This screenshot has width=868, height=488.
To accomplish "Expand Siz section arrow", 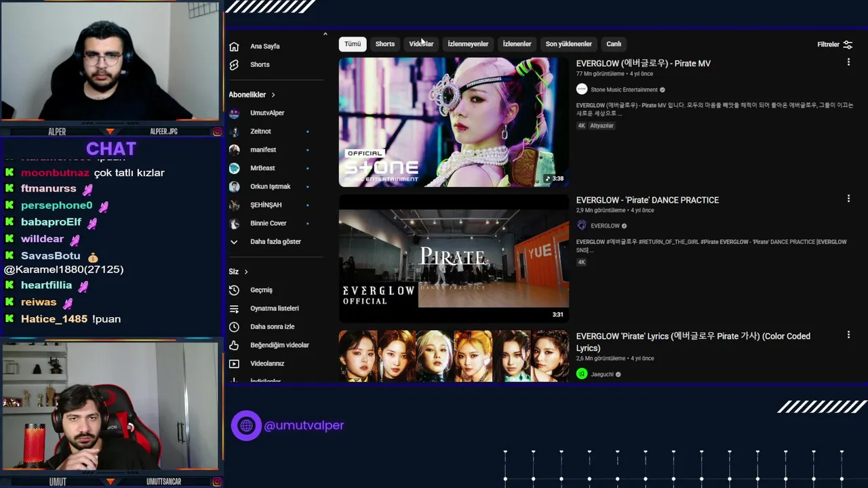I will tap(245, 272).
